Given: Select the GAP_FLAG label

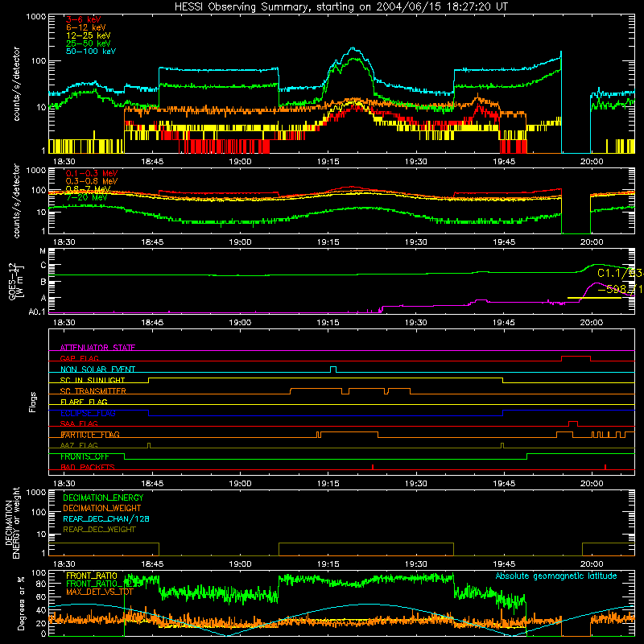Looking at the screenshot, I should [79, 358].
